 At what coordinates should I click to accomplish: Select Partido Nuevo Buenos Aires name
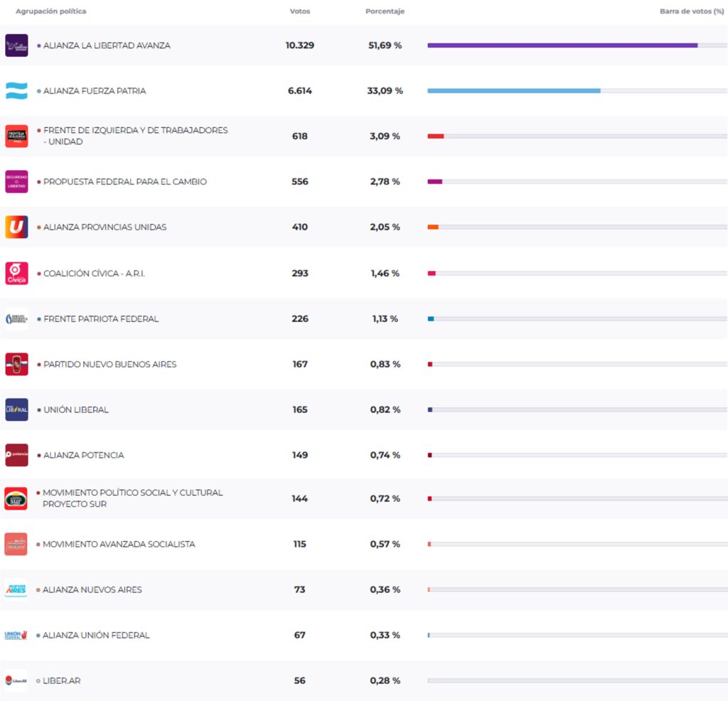pos(109,364)
